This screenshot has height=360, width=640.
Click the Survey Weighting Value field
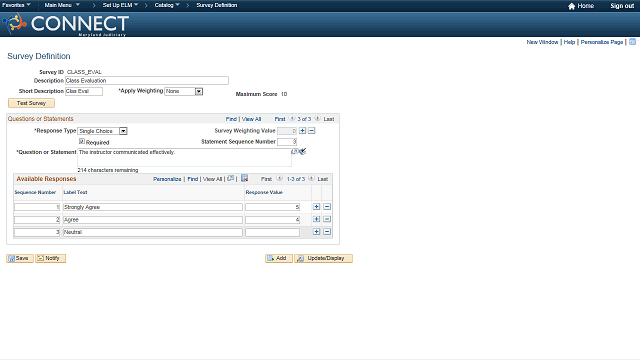(x=287, y=131)
